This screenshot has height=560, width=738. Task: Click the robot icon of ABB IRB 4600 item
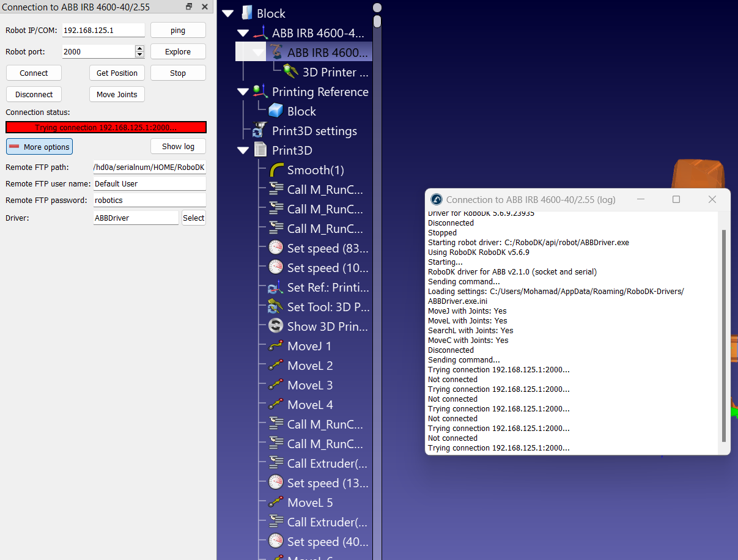(x=276, y=53)
